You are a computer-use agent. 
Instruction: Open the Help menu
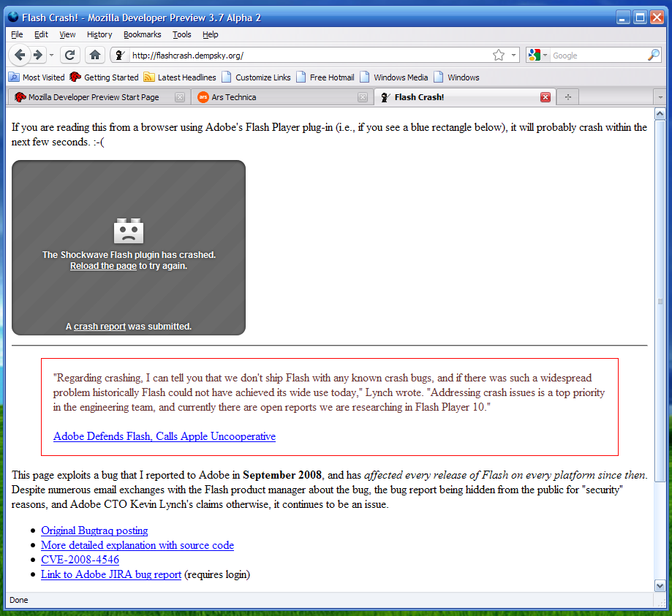click(x=211, y=34)
